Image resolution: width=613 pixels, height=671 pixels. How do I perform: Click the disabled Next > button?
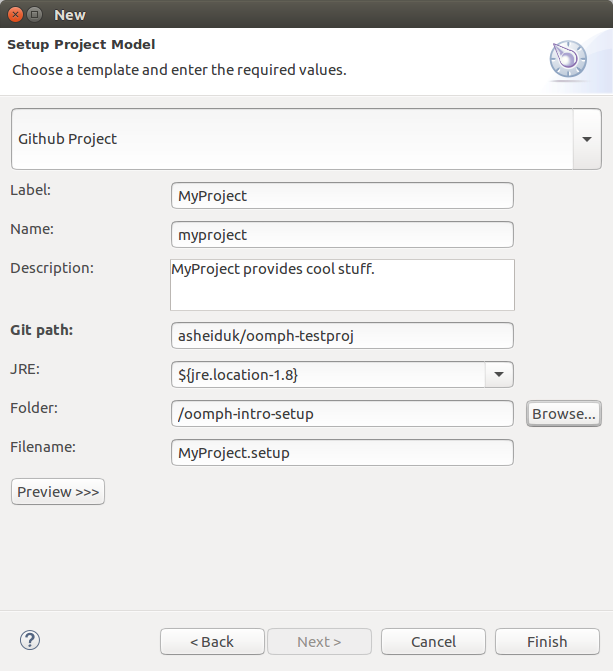point(319,641)
